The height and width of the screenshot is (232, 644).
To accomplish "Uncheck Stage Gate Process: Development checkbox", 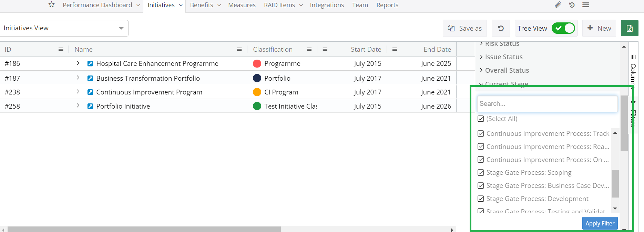I will pyautogui.click(x=481, y=199).
